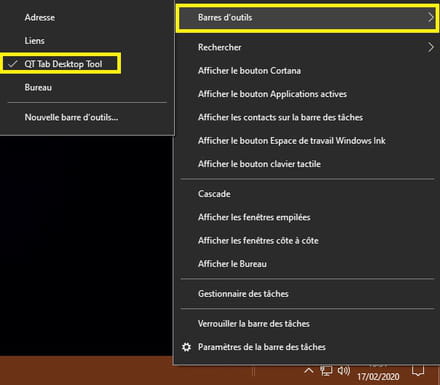Open the network tray icon
Image resolution: width=440 pixels, height=385 pixels.
point(326,371)
